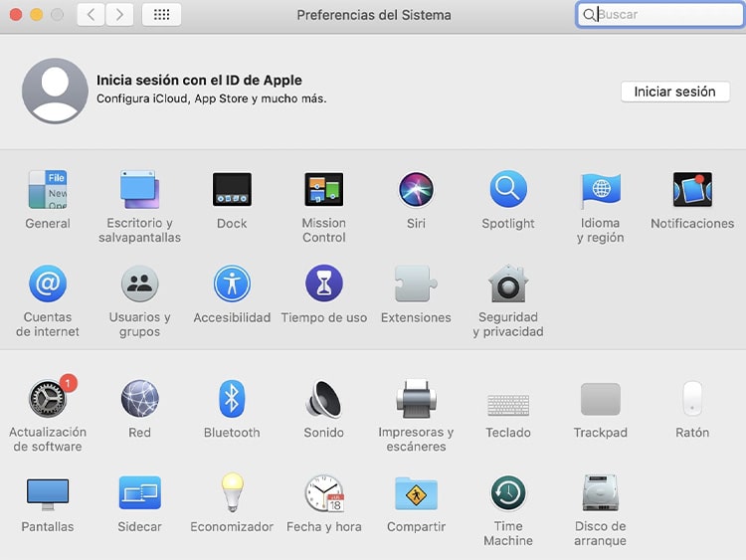Click the Iniciar sesión button
746x560 pixels.
tap(675, 92)
